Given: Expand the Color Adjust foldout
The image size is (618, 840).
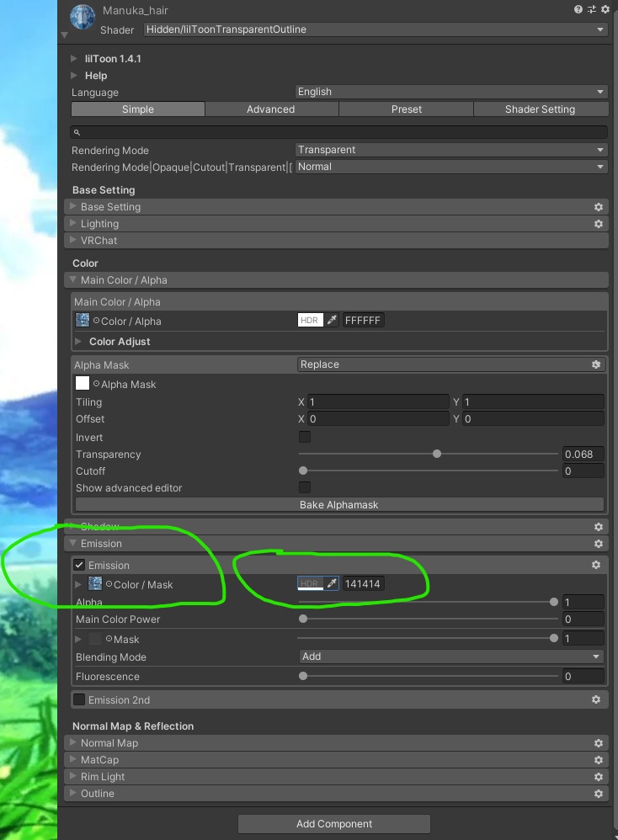Looking at the screenshot, I should pos(78,341).
